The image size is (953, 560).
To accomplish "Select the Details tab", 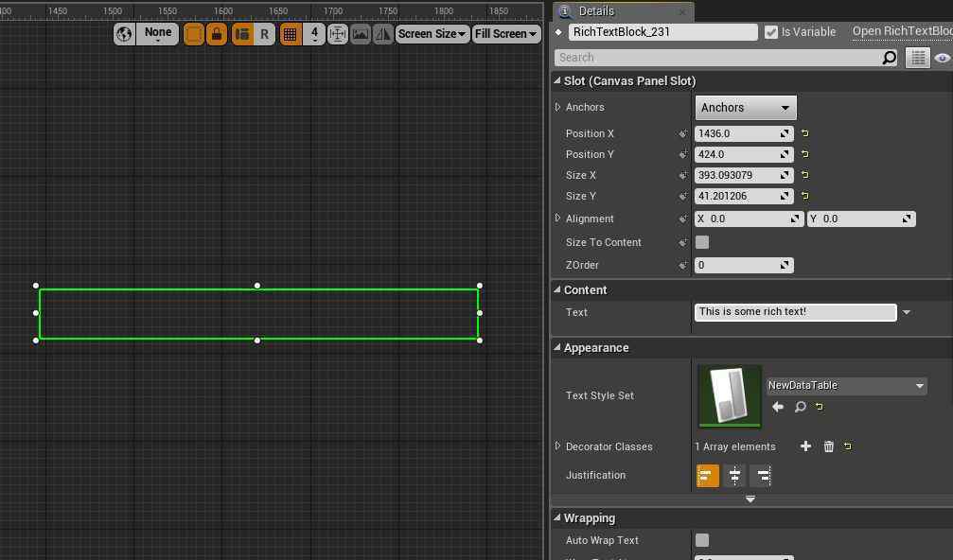I will click(596, 11).
